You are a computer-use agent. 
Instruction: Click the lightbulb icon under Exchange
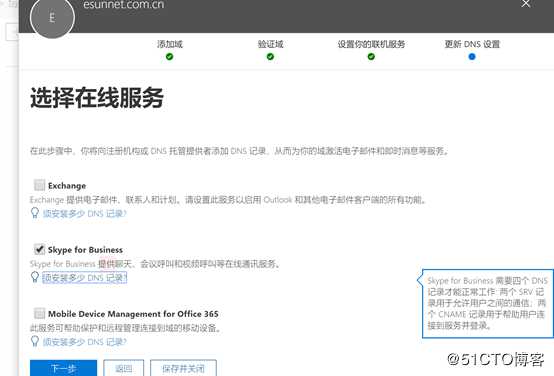35,213
